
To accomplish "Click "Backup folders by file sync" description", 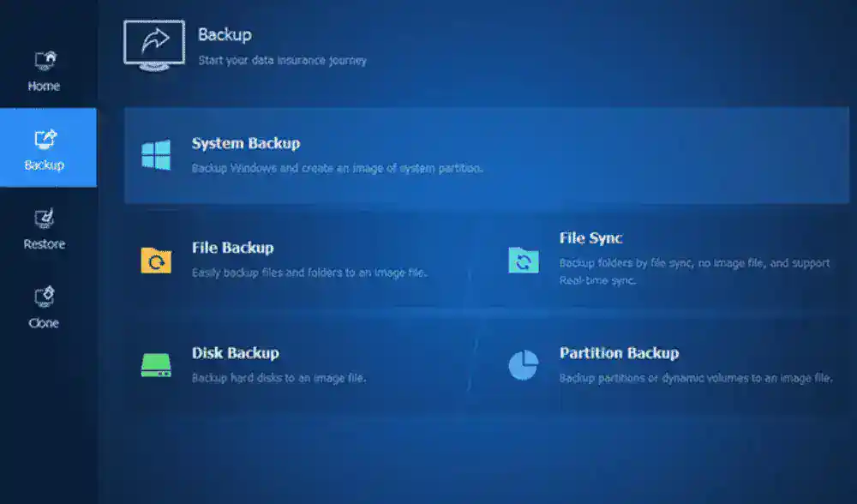I will (694, 272).
